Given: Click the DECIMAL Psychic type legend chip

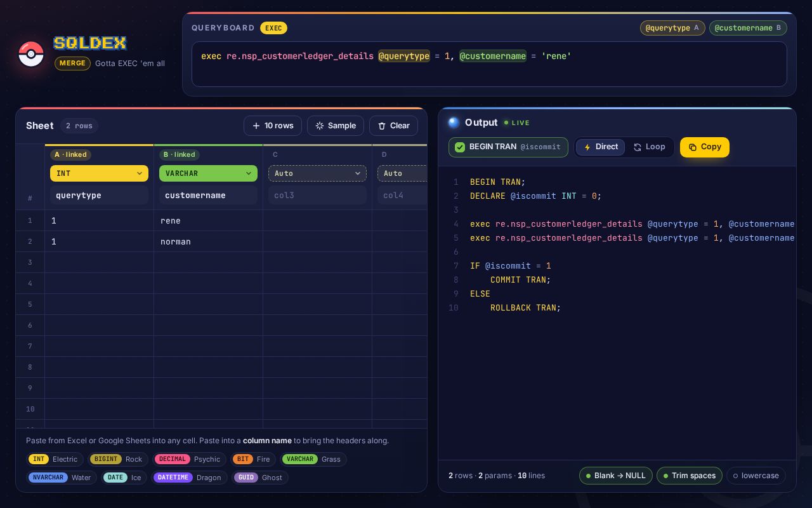Looking at the screenshot, I should click(x=189, y=459).
